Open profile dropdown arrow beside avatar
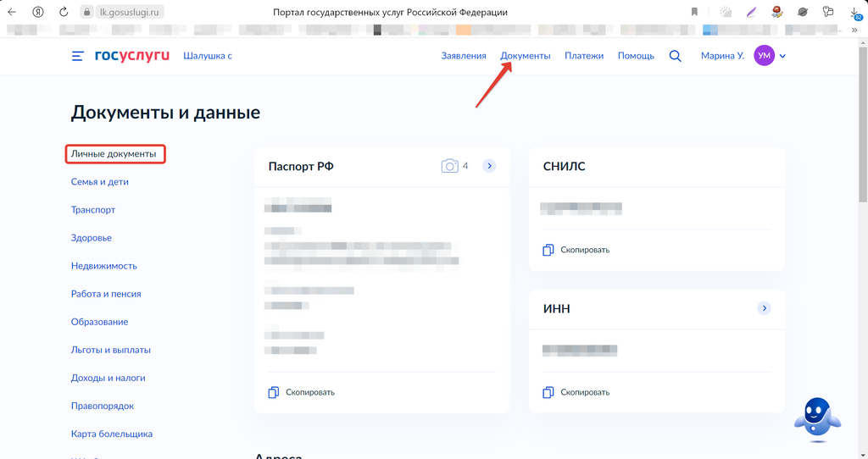 point(783,56)
